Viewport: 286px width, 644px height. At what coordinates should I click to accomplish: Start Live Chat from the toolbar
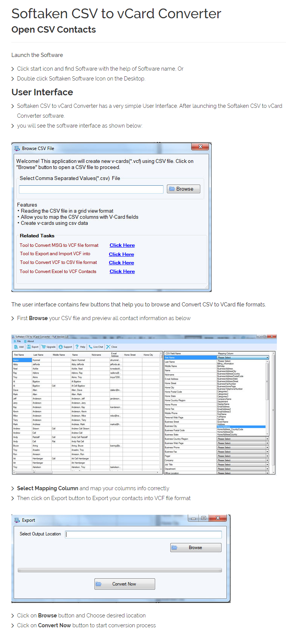96,347
